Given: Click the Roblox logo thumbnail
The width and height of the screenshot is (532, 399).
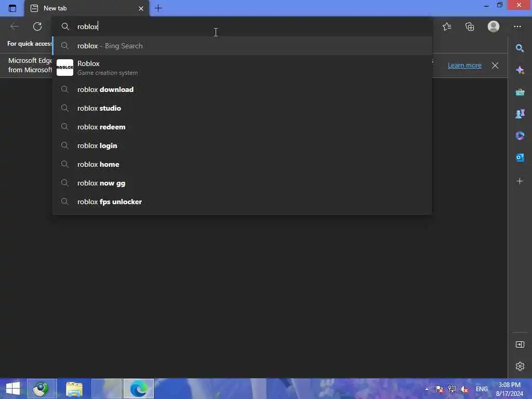Looking at the screenshot, I should tap(65, 68).
